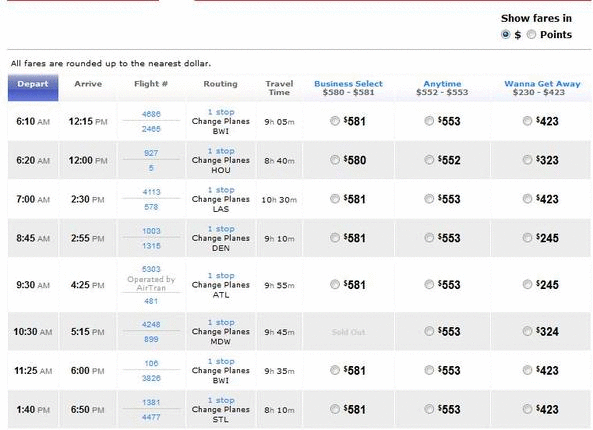Open flight number 1381 details
593x430 pixels.
click(151, 402)
